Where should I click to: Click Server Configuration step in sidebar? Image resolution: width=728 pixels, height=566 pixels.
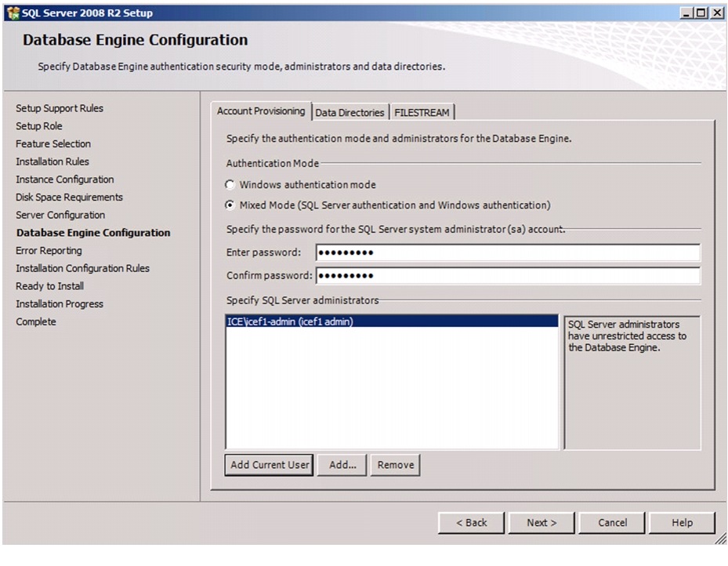click(x=60, y=215)
